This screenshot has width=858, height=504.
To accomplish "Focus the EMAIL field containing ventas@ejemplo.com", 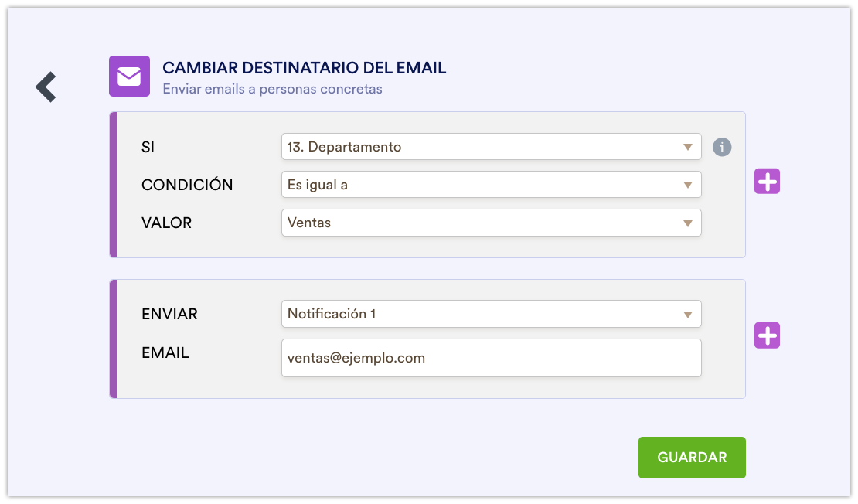I will (x=491, y=358).
